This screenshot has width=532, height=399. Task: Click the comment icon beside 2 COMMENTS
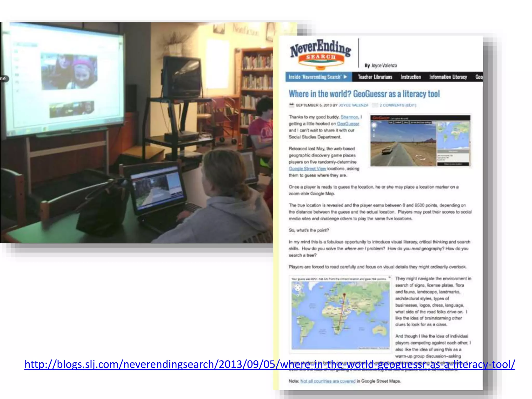coord(375,105)
